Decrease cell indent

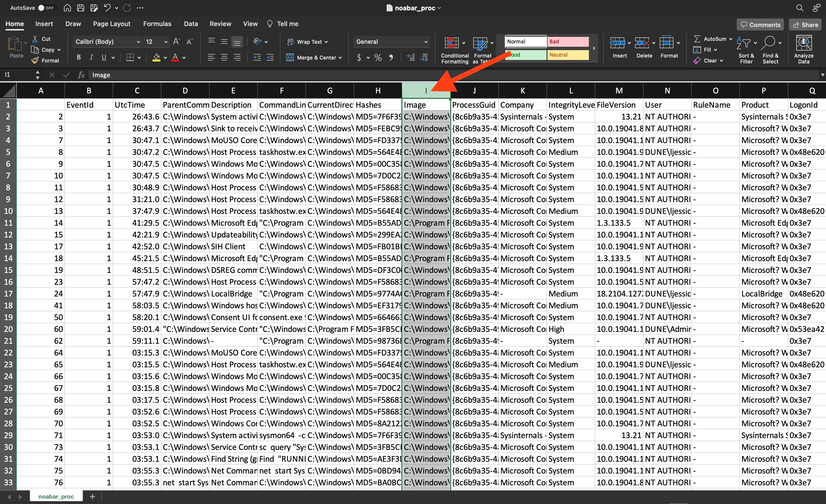(x=257, y=57)
